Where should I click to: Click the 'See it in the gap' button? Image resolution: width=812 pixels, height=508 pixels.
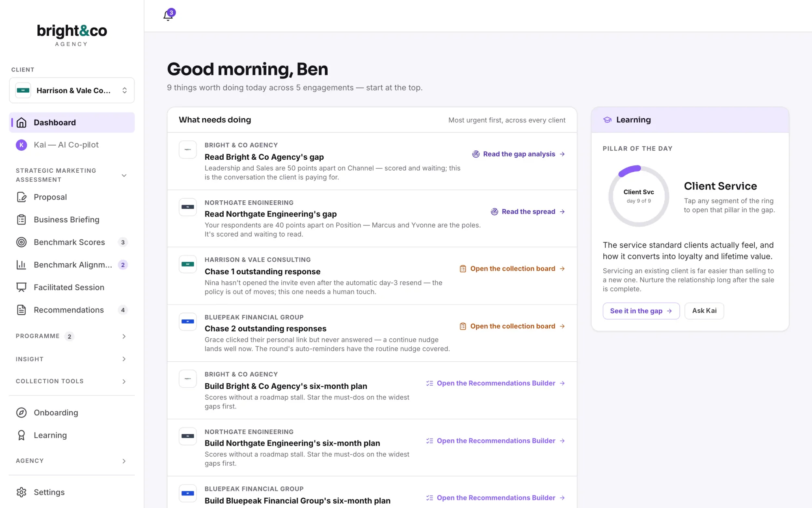(x=641, y=311)
